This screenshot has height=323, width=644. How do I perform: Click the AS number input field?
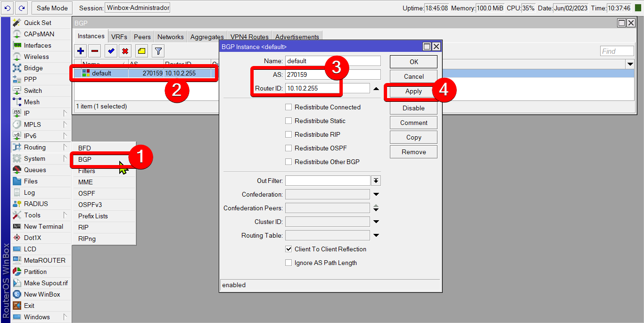point(332,75)
